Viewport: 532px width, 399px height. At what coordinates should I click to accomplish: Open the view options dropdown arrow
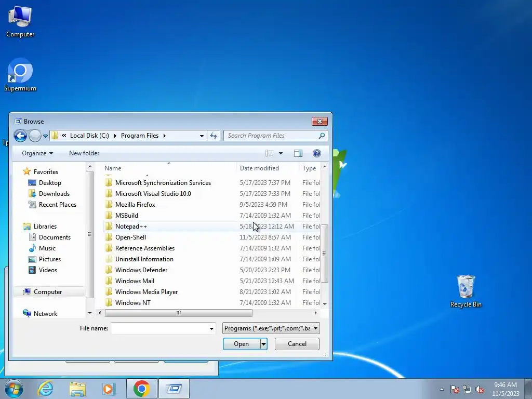(281, 153)
